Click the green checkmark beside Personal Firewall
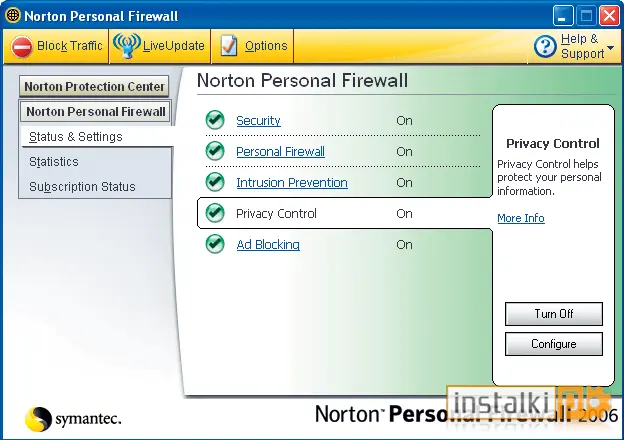 [215, 151]
